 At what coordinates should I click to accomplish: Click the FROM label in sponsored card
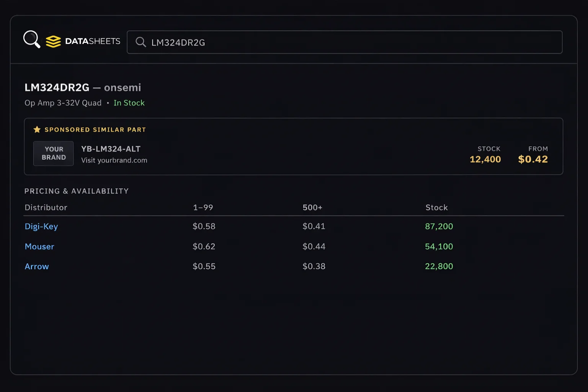(x=538, y=149)
